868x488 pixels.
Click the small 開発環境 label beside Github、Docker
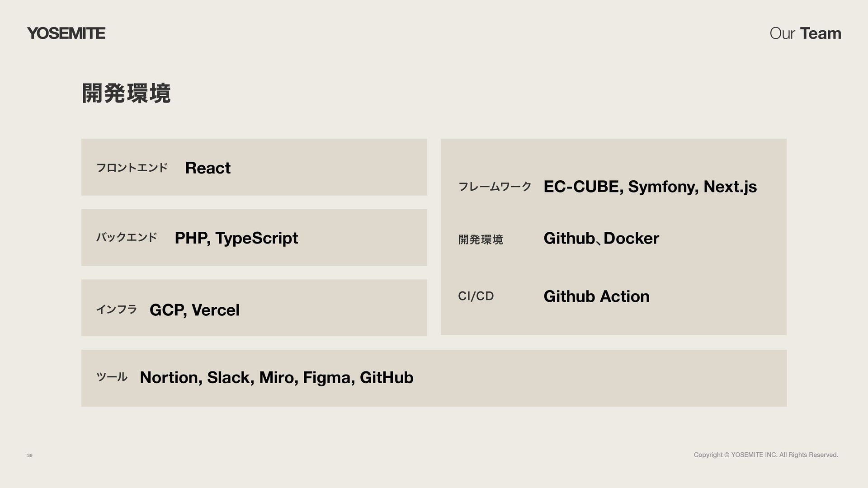tap(481, 239)
